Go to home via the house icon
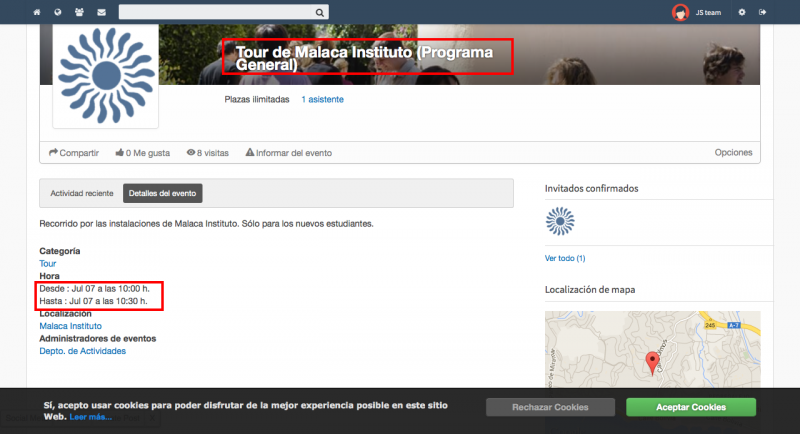 (37, 12)
